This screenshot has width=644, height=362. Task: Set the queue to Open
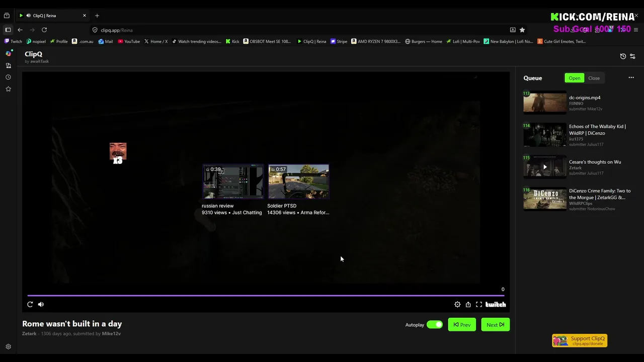pyautogui.click(x=575, y=78)
